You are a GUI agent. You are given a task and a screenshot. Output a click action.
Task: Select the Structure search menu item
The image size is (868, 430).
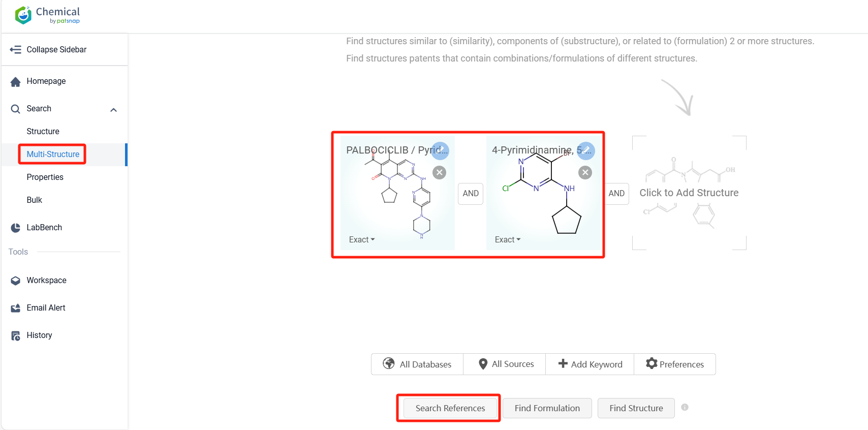click(x=43, y=132)
